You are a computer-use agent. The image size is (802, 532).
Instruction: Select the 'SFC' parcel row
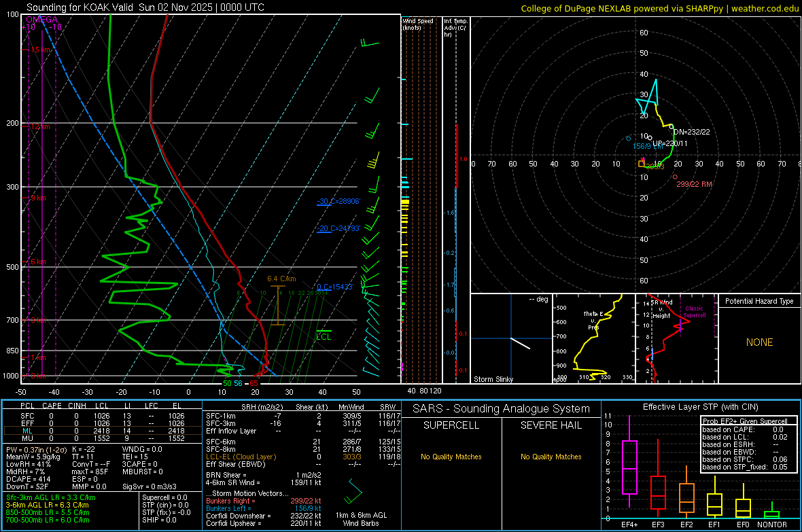(x=103, y=416)
